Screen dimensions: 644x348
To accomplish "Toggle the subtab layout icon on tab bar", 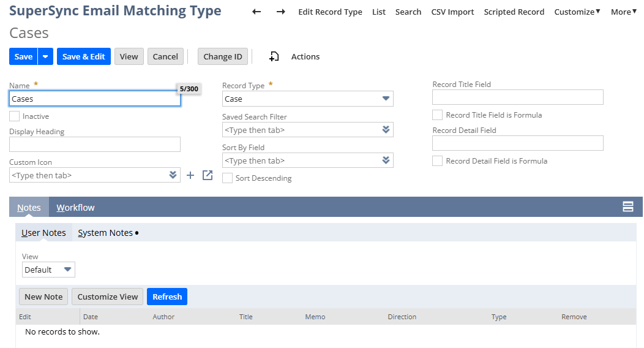I will click(628, 206).
